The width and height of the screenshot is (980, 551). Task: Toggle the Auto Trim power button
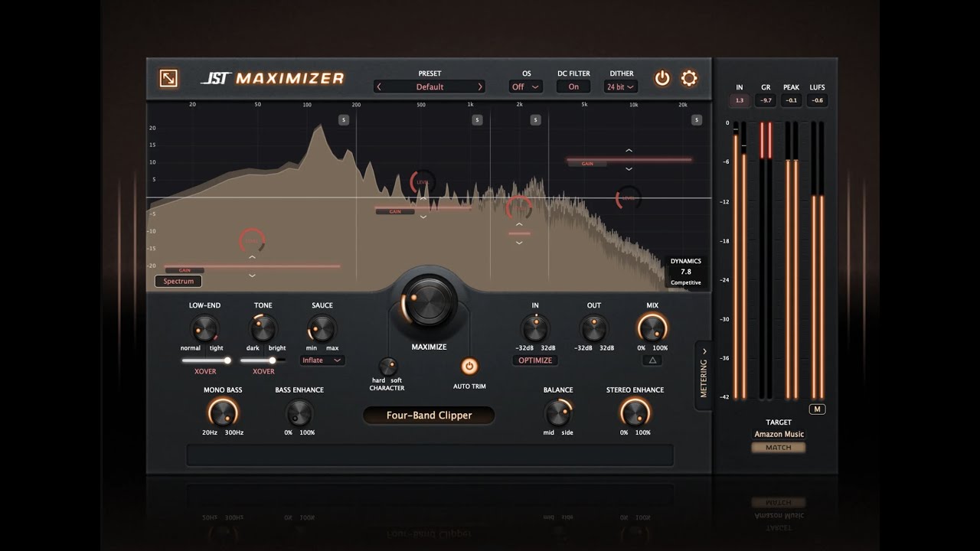(469, 366)
